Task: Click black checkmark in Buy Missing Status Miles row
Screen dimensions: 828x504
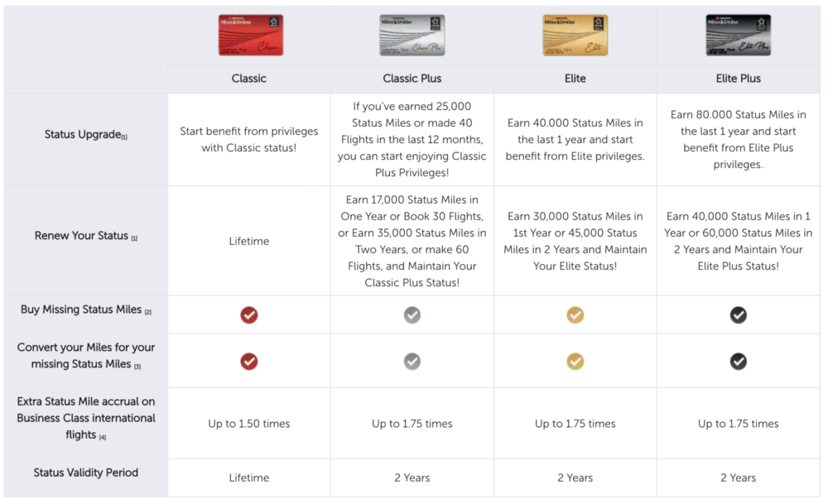Action: click(x=738, y=314)
